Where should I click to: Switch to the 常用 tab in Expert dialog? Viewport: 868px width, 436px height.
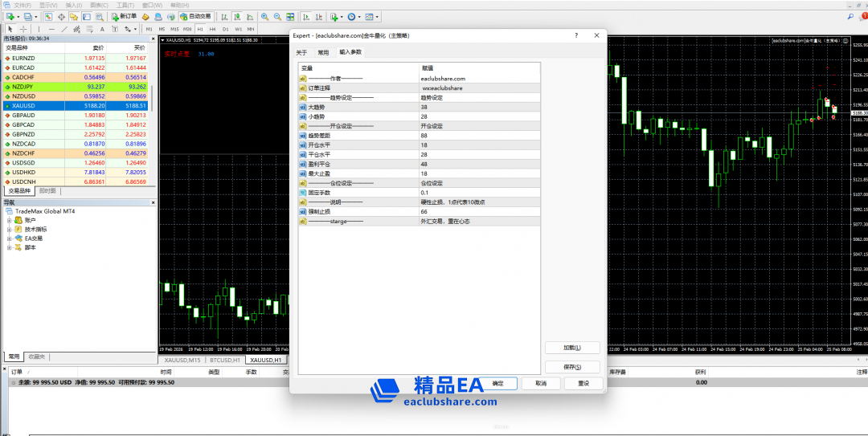pyautogui.click(x=323, y=52)
